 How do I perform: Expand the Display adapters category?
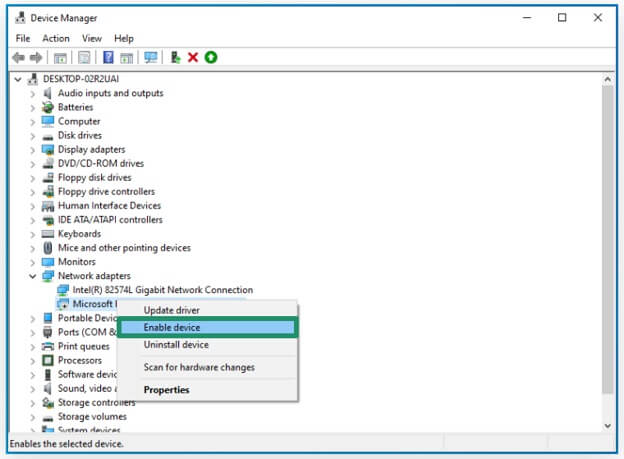(x=33, y=150)
